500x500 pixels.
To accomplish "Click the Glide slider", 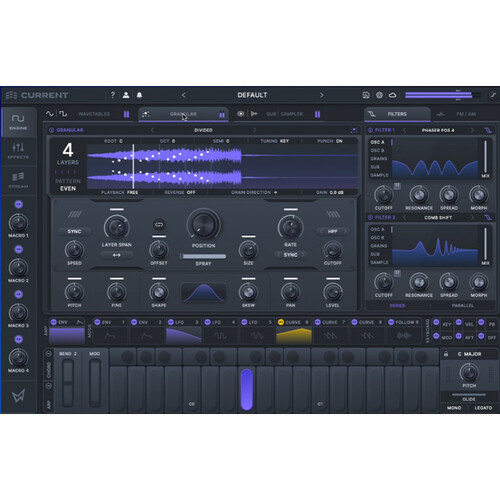I will click(469, 395).
